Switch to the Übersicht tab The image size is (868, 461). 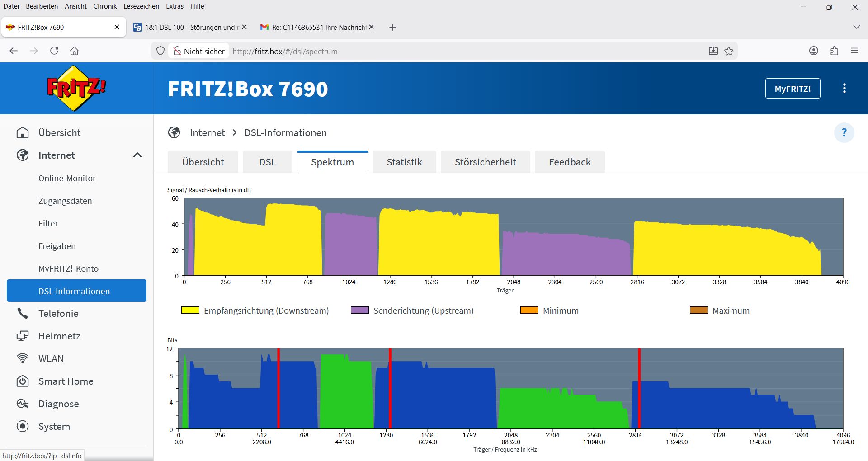[x=203, y=162]
